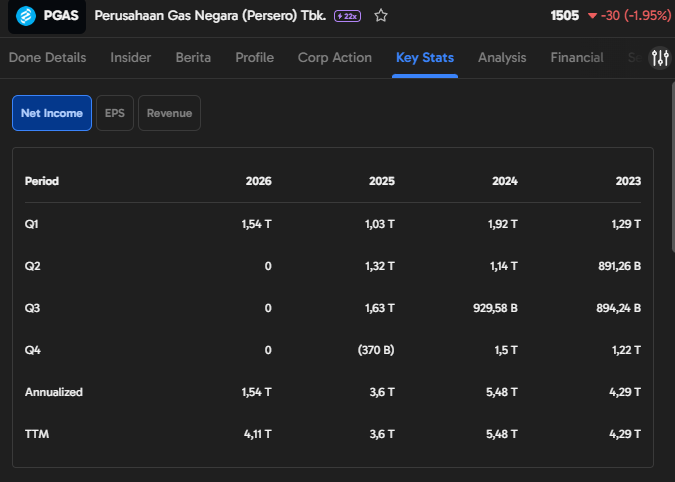
Task: Click Q3 2023 value 894,24 B
Action: click(x=619, y=308)
